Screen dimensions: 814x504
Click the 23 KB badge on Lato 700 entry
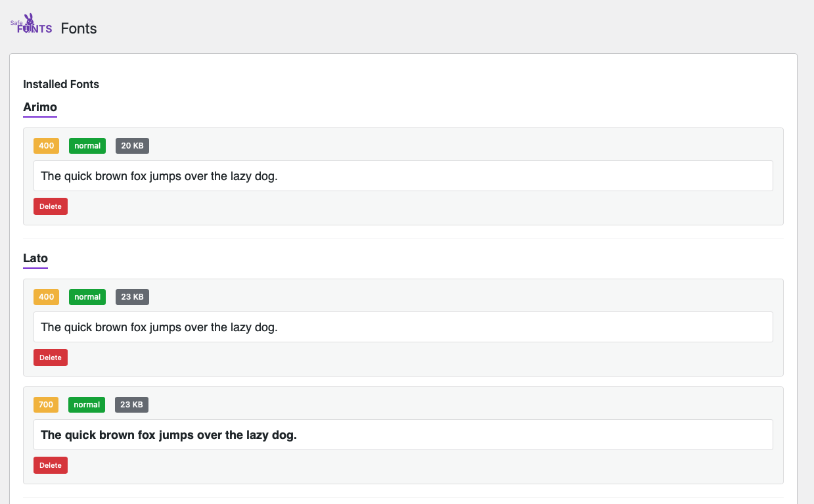(131, 404)
